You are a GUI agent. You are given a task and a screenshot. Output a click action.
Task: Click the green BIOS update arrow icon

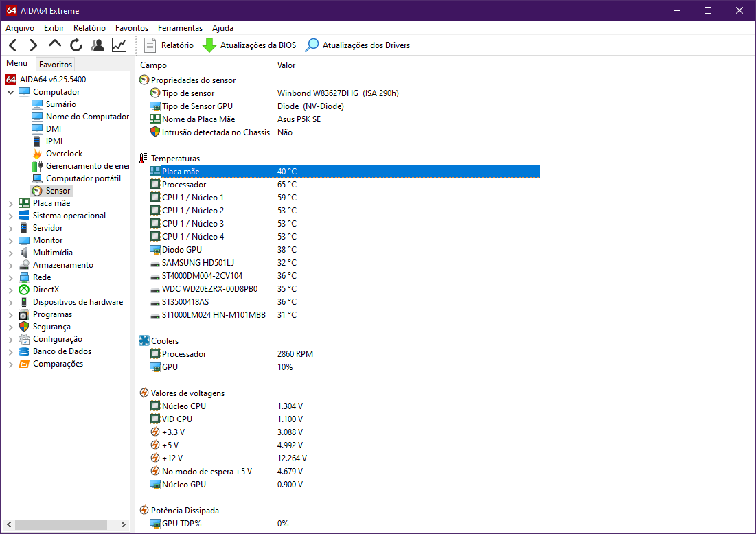pyautogui.click(x=209, y=45)
